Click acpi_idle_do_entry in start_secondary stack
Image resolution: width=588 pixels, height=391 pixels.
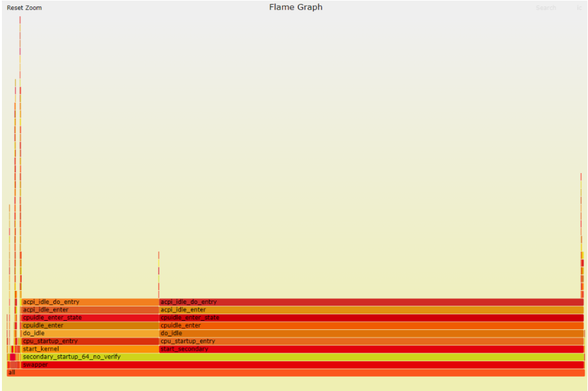[x=371, y=303]
